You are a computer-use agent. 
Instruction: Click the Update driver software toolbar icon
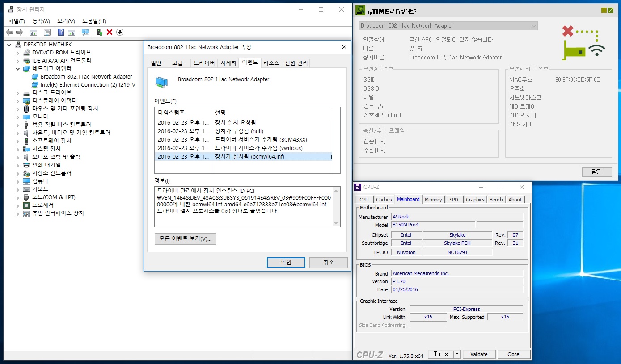click(x=99, y=32)
